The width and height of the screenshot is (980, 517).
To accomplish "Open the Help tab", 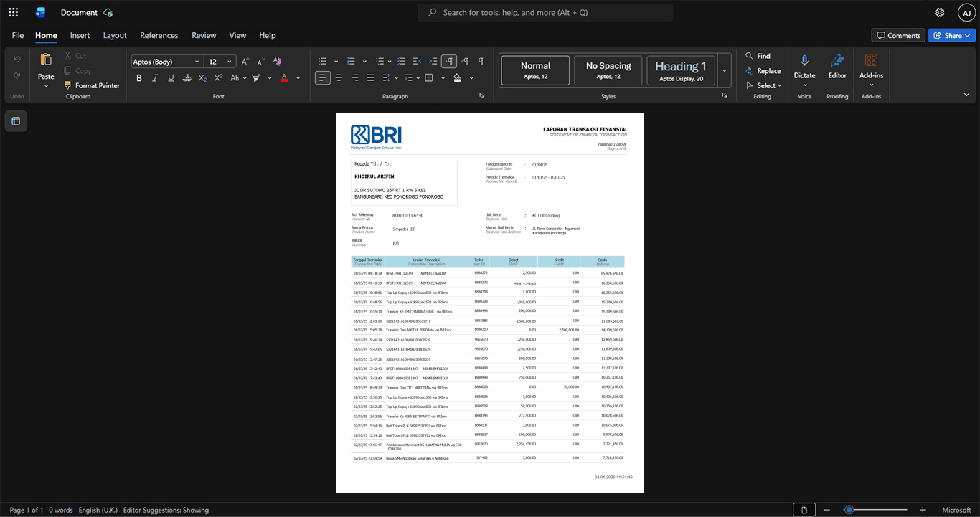I will [x=267, y=35].
